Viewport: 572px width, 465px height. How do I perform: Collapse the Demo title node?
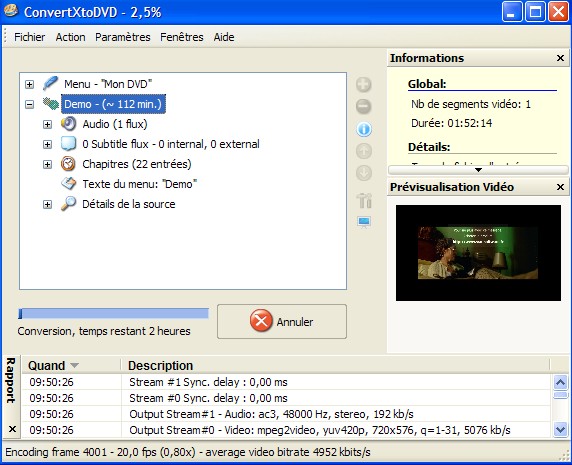coord(30,105)
